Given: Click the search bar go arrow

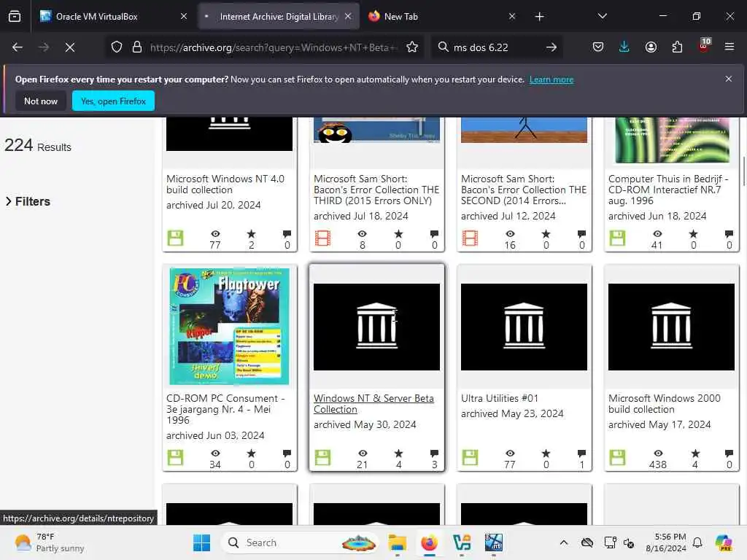Looking at the screenshot, I should (551, 47).
